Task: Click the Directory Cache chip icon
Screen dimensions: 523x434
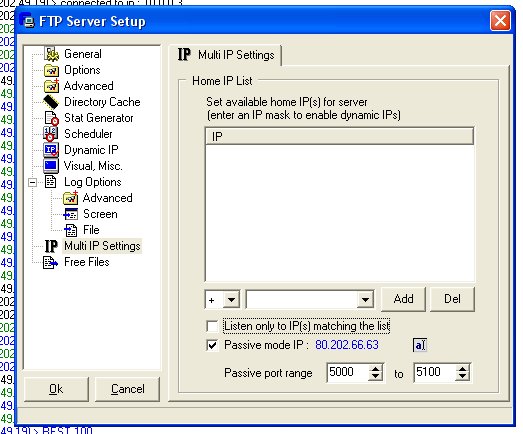Action: tap(51, 102)
